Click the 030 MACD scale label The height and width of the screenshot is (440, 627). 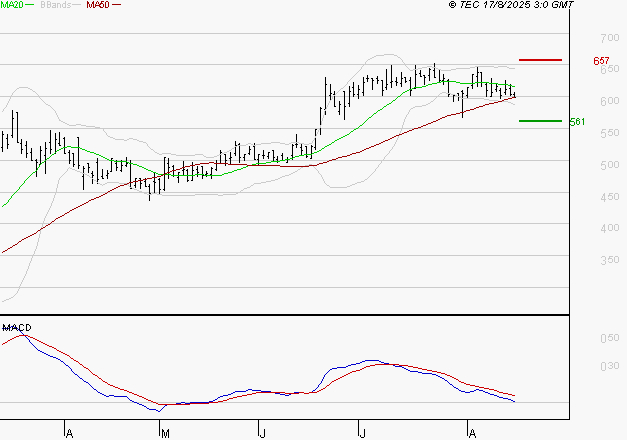coord(609,366)
